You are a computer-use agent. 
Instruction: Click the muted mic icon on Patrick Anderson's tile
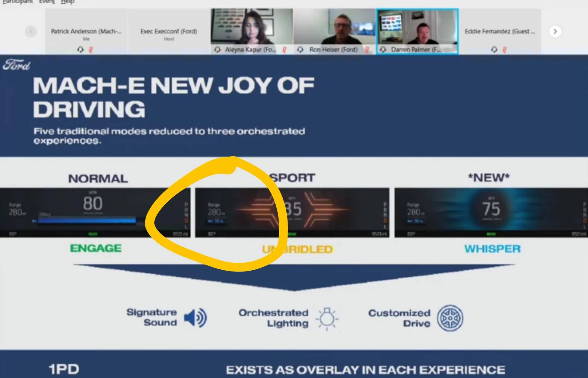click(91, 50)
